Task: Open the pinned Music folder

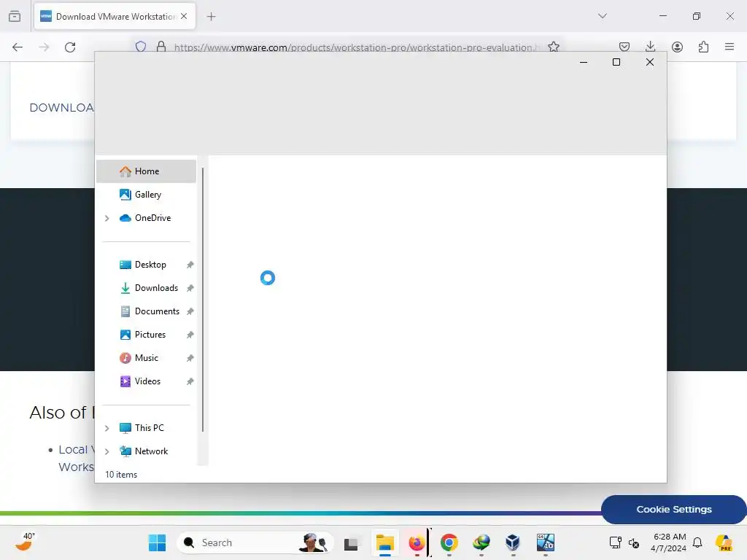Action: click(x=146, y=358)
